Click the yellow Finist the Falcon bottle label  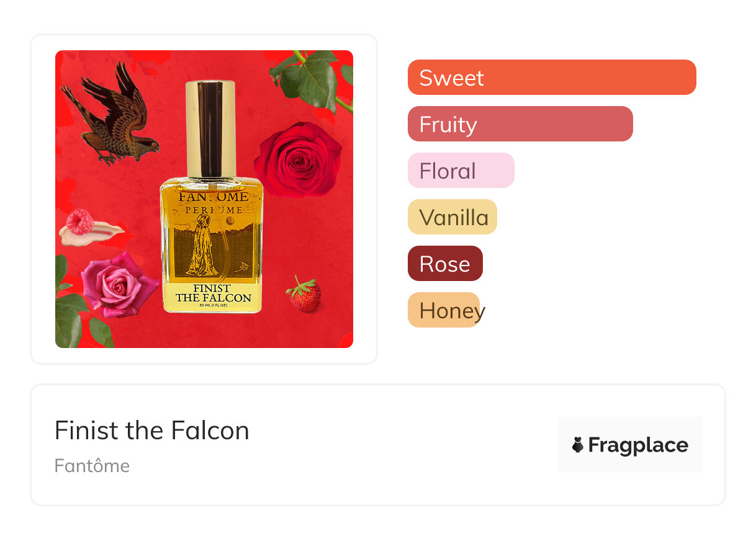pyautogui.click(x=213, y=295)
